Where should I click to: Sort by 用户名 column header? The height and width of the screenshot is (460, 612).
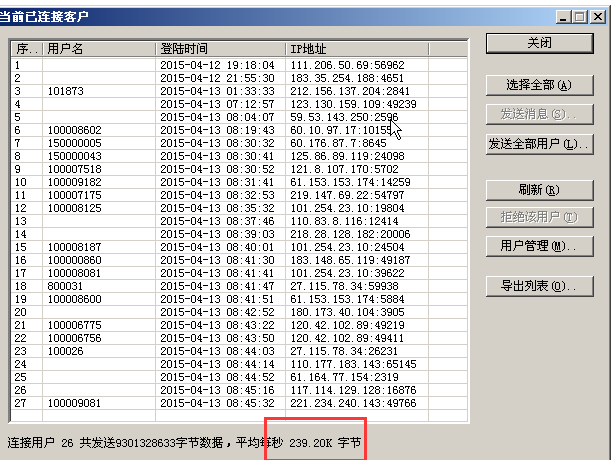tap(99, 49)
